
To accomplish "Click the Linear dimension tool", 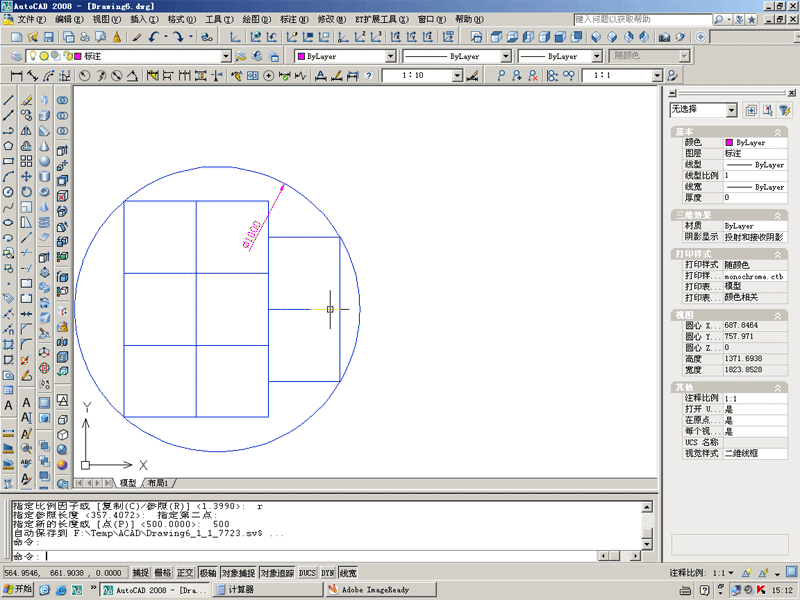I will (16, 76).
